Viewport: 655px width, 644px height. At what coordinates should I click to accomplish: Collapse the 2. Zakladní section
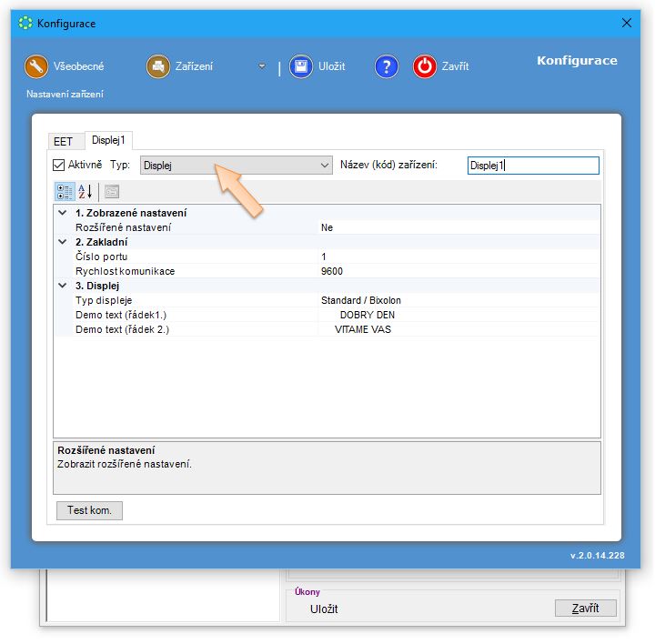click(x=62, y=242)
